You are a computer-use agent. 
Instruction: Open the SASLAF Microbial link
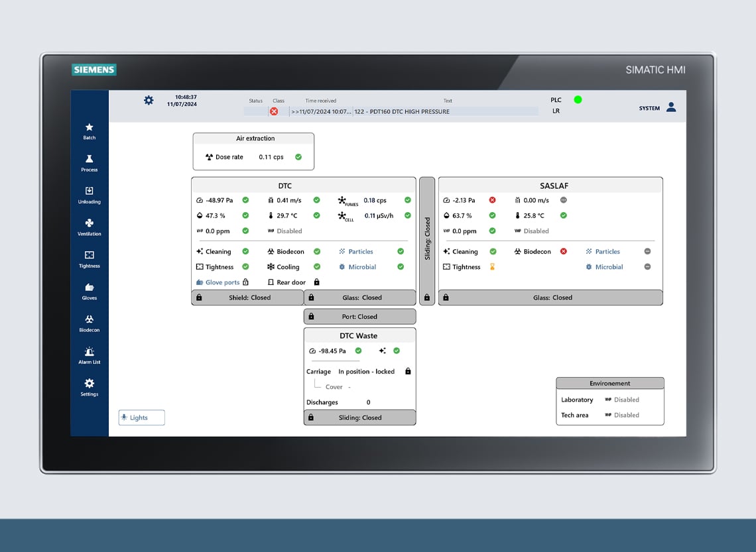(609, 267)
